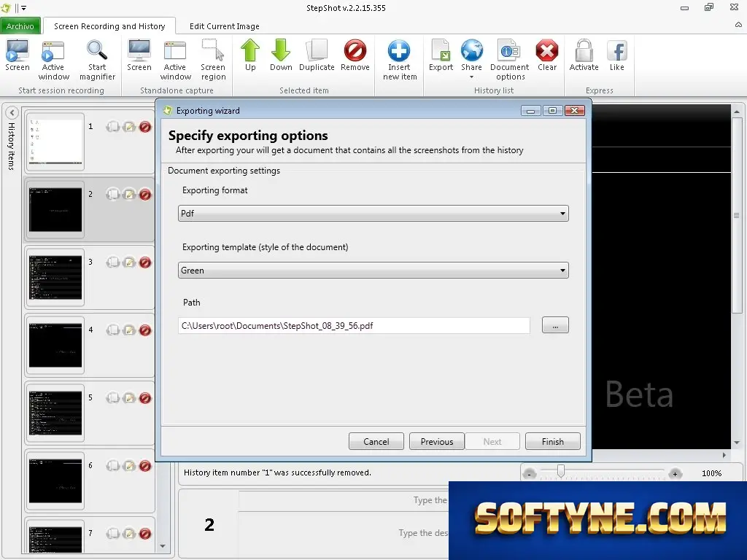
Task: Switch to Edit Current Image tab
Action: [225, 26]
